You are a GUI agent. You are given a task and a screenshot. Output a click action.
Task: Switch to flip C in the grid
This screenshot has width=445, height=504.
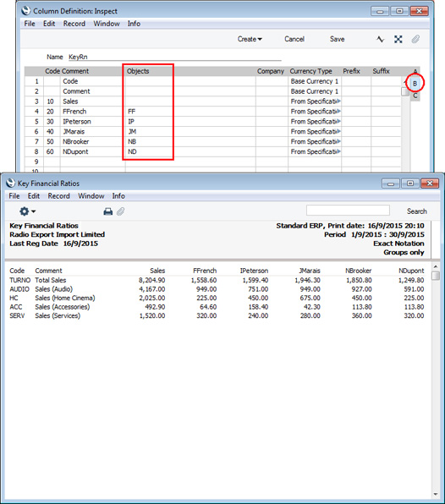coord(415,96)
